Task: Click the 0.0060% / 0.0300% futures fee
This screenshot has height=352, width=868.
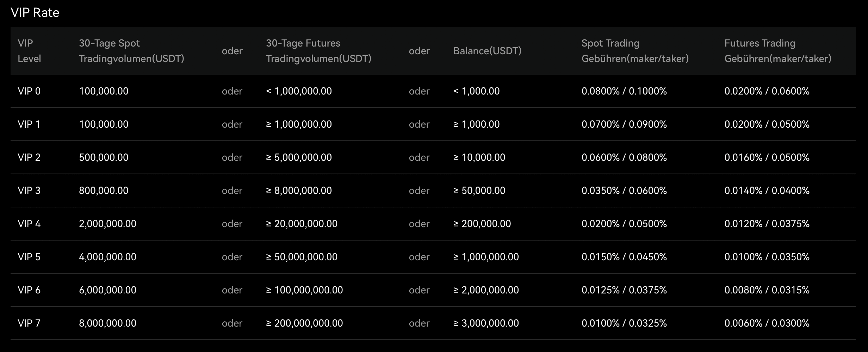Action: tap(767, 323)
